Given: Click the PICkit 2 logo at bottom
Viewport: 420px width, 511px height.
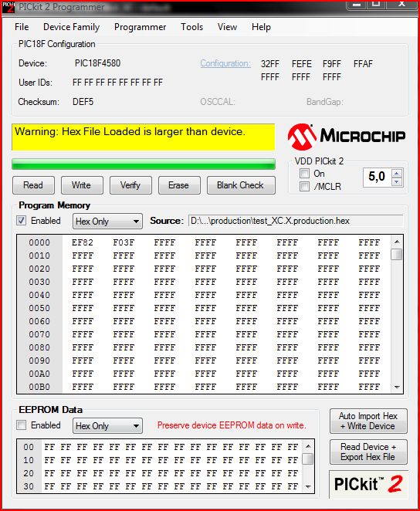Looking at the screenshot, I should (368, 484).
